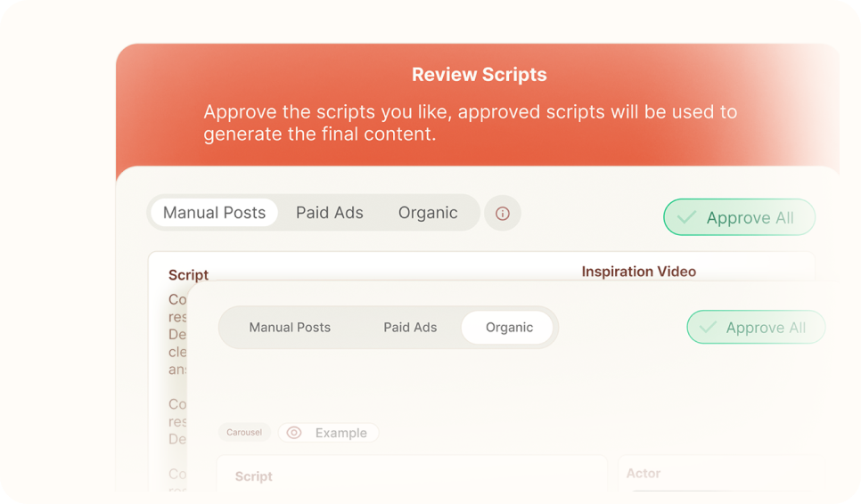Click the eye icon next to Example
This screenshot has width=861, height=504.
(x=294, y=433)
